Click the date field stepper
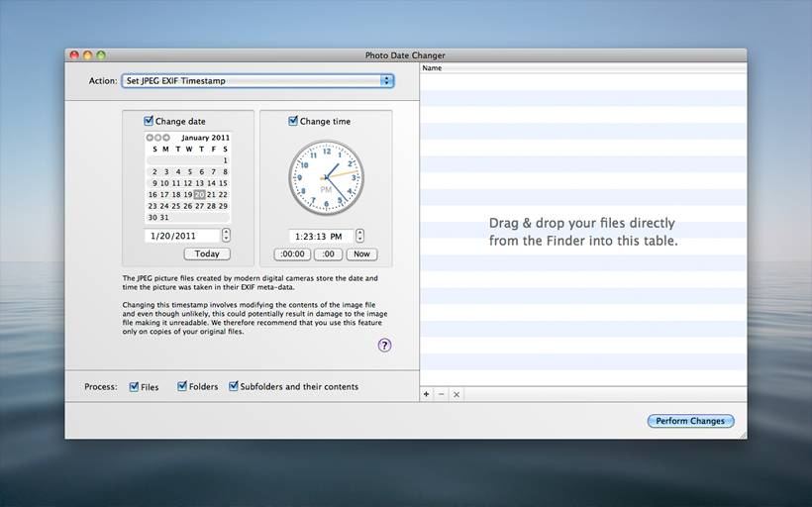 227,236
